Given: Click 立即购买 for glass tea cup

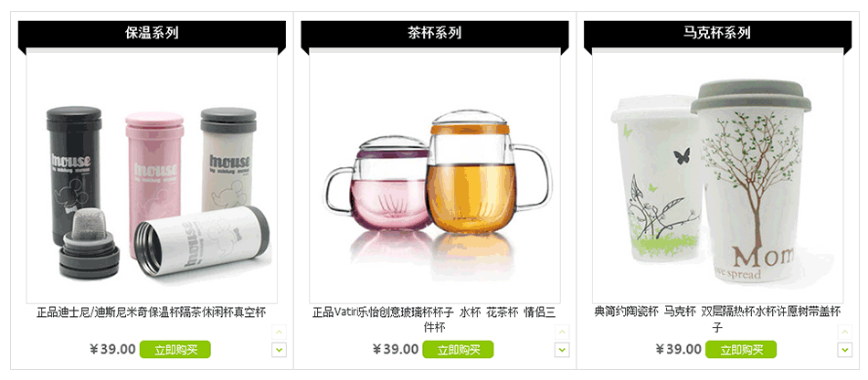Looking at the screenshot, I should [x=458, y=350].
